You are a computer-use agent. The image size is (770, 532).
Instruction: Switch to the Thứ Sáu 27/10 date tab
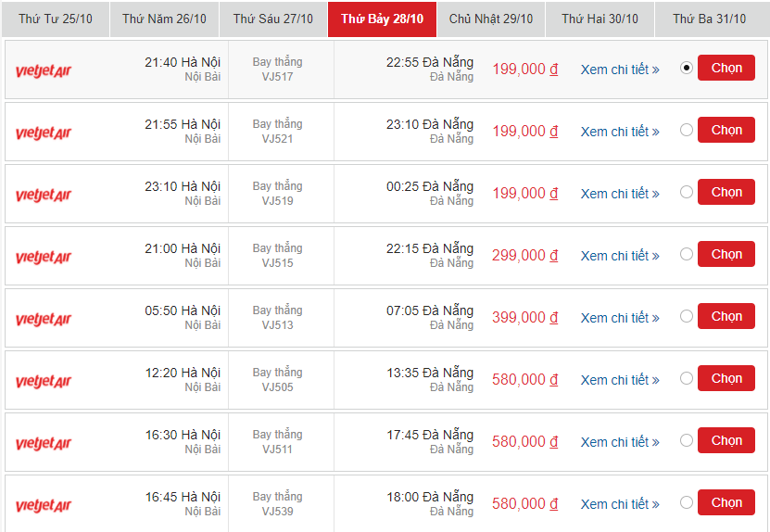coord(272,19)
